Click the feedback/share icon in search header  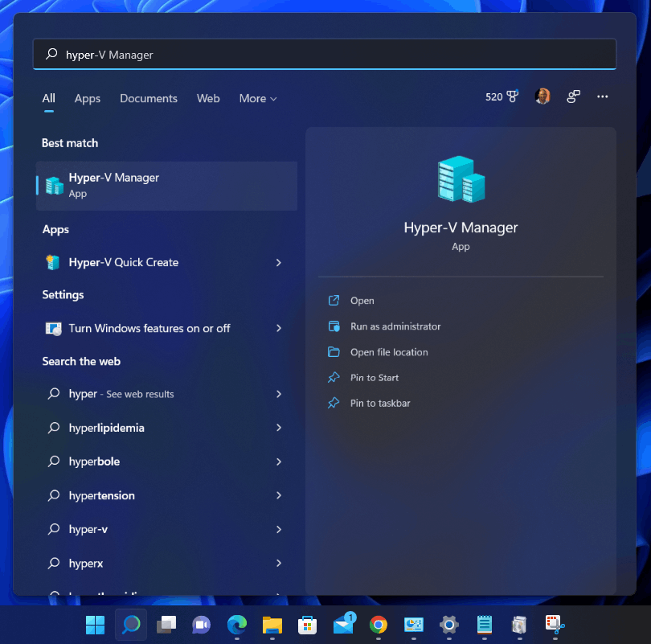click(x=573, y=96)
